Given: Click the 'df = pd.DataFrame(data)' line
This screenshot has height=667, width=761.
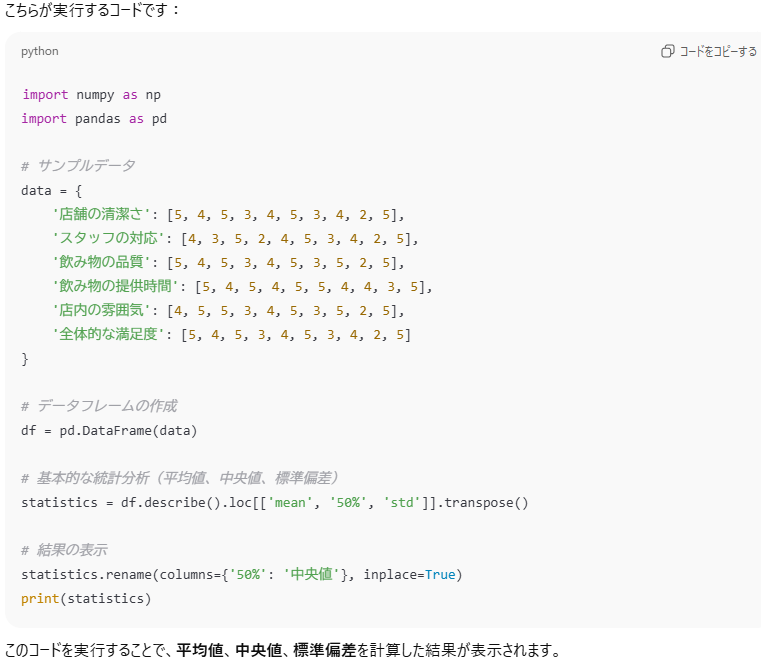Looking at the screenshot, I should click(x=109, y=430).
